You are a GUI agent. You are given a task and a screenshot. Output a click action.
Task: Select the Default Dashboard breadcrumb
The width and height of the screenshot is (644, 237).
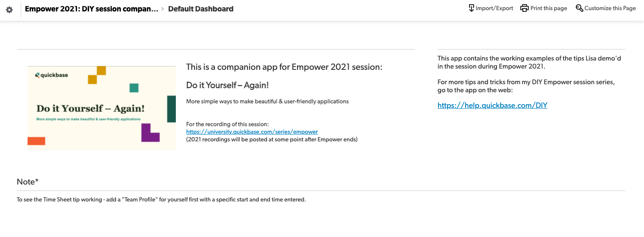pyautogui.click(x=201, y=9)
